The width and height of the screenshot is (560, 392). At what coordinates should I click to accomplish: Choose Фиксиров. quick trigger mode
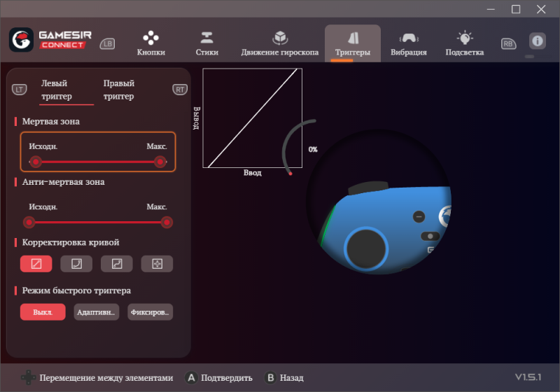point(150,312)
